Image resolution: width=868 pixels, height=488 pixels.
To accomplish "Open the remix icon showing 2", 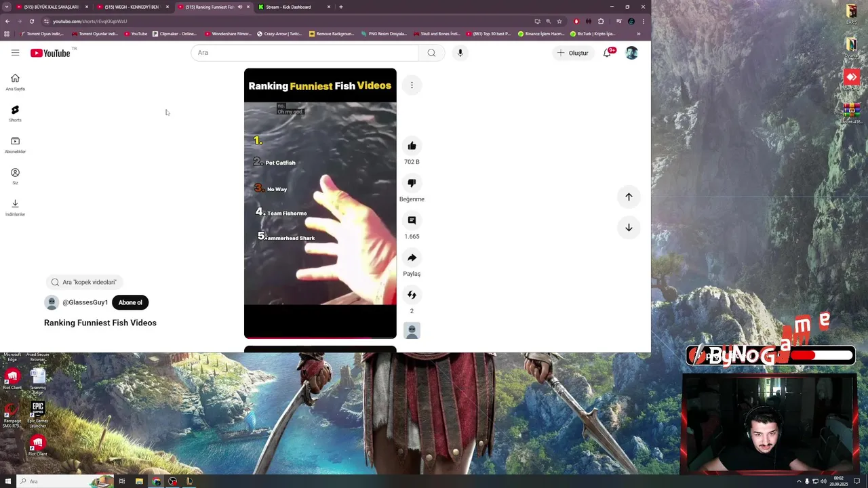I will coord(412,295).
